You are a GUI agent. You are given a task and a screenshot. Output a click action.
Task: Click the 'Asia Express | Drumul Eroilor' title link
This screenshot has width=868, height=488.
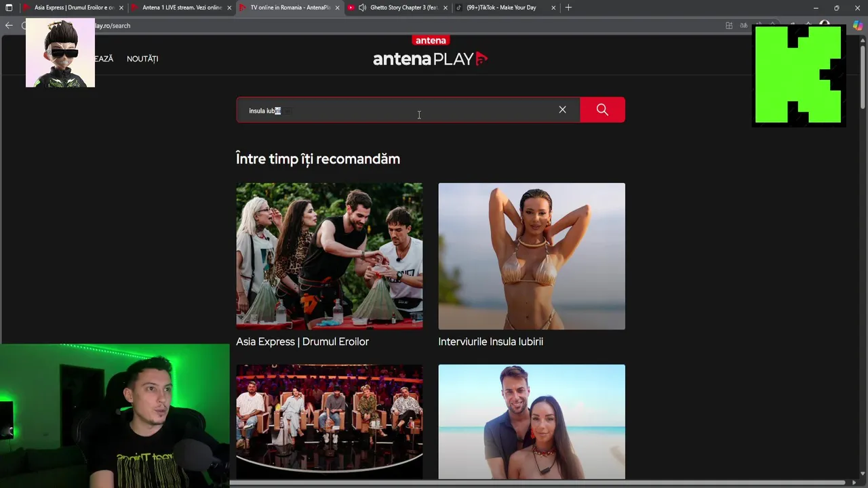302,342
